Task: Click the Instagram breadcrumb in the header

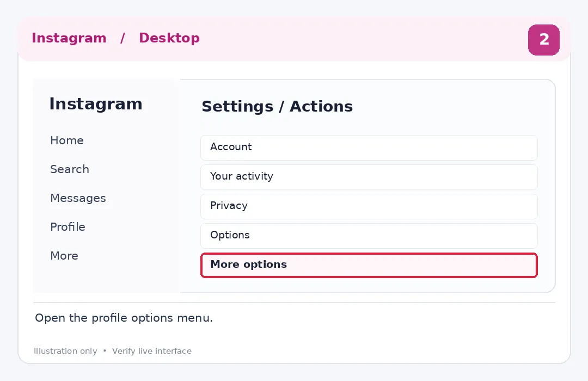Action: pyautogui.click(x=69, y=38)
